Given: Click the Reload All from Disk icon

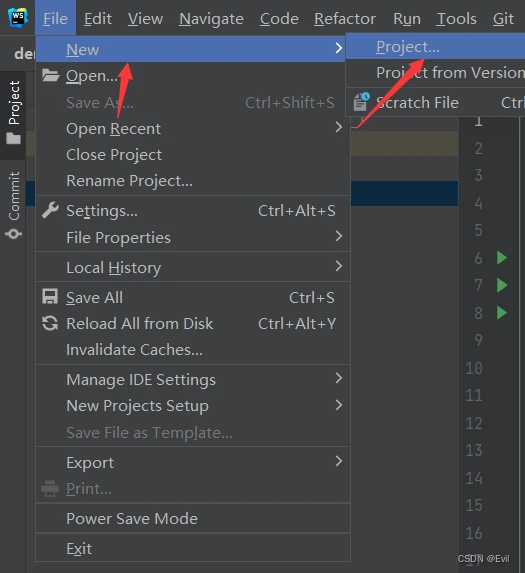Looking at the screenshot, I should tap(50, 323).
